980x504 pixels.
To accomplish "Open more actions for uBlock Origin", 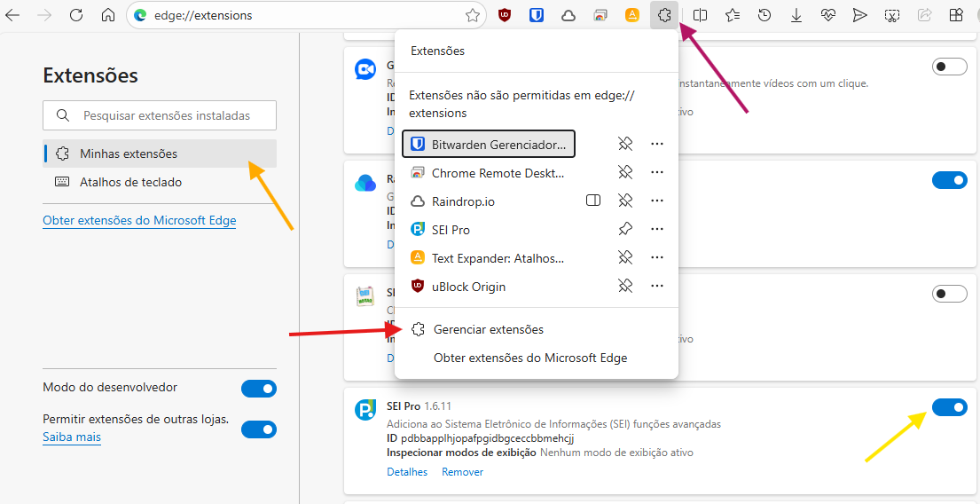I will [657, 287].
